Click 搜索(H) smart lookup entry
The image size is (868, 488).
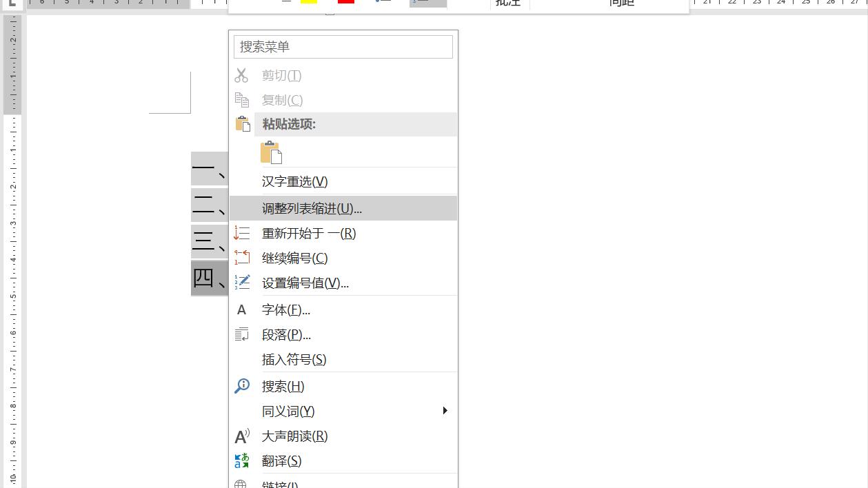point(343,386)
